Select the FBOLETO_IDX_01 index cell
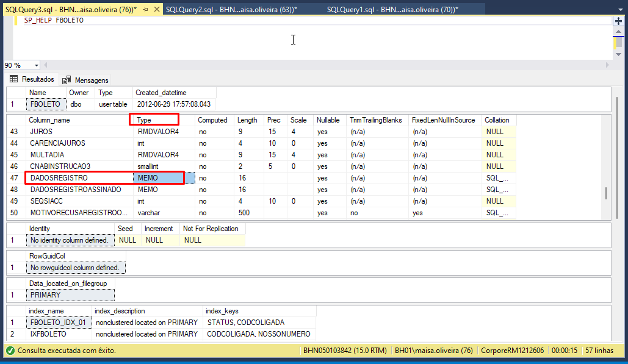Screen dimensions: 628x364 59,323
